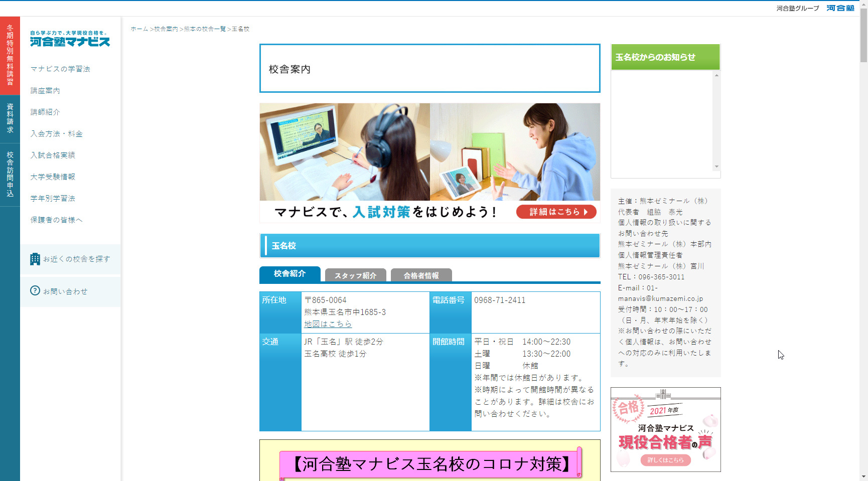Click 玉名校からのお知らせ header
Image resolution: width=868 pixels, height=481 pixels.
(x=665, y=57)
